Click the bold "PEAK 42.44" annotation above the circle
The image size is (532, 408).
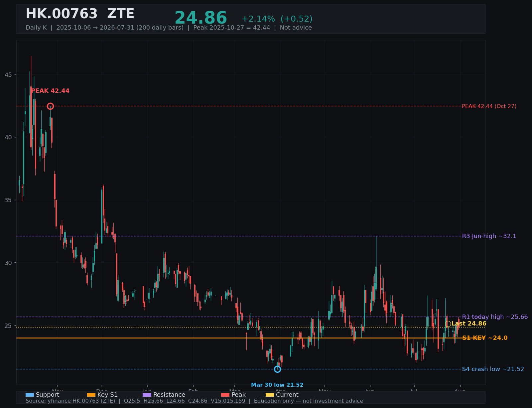50,91
